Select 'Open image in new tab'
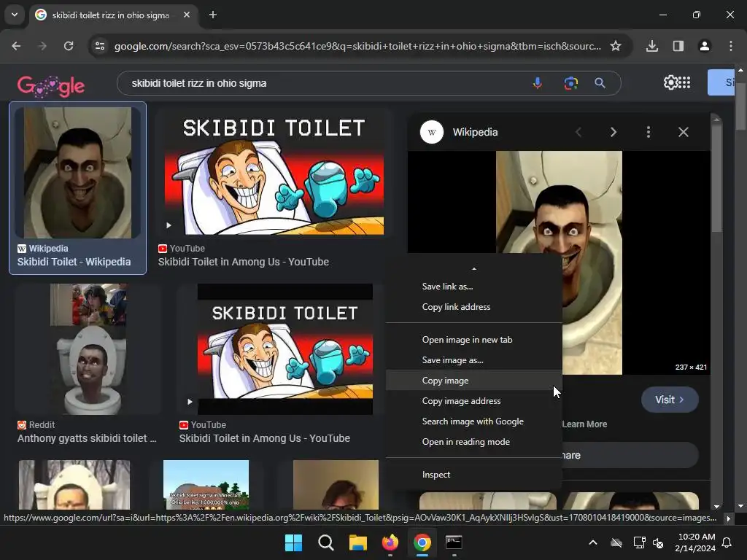The height and width of the screenshot is (560, 747). (474, 340)
